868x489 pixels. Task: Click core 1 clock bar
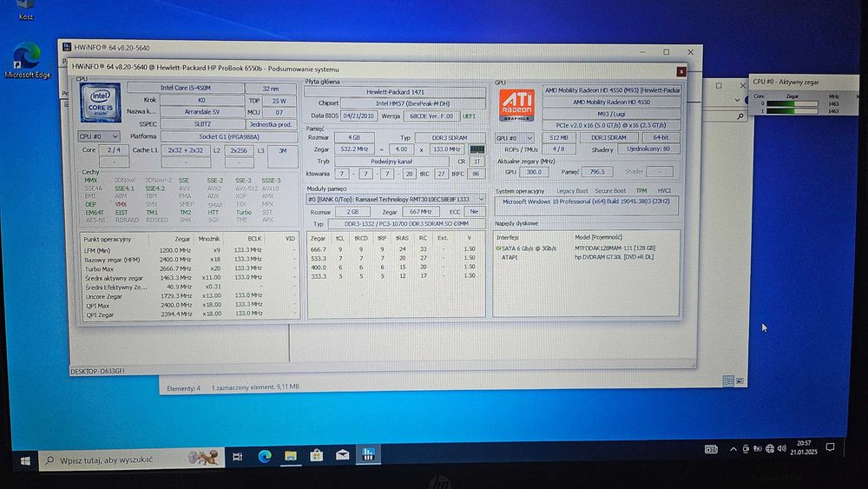[792, 111]
